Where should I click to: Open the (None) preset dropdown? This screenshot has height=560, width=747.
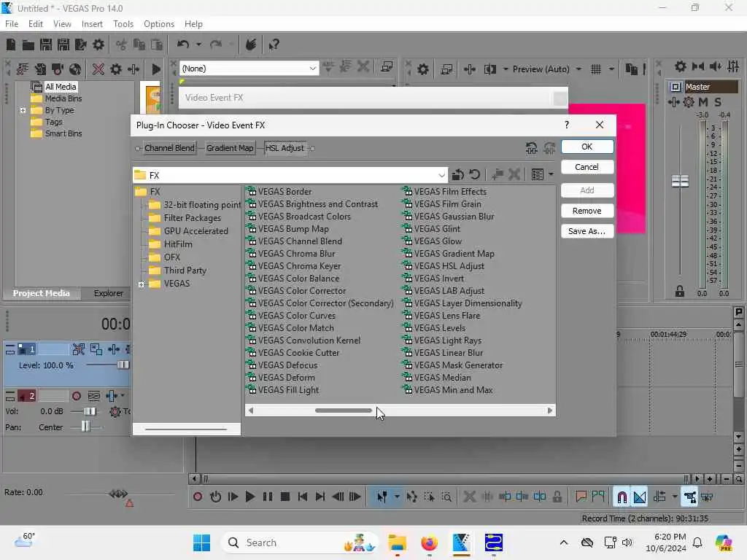click(312, 69)
